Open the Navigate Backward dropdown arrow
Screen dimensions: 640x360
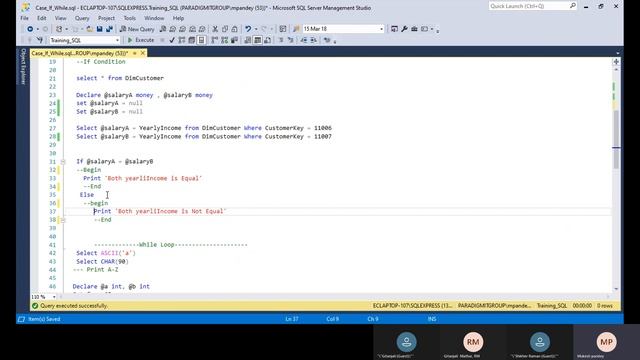(38, 29)
